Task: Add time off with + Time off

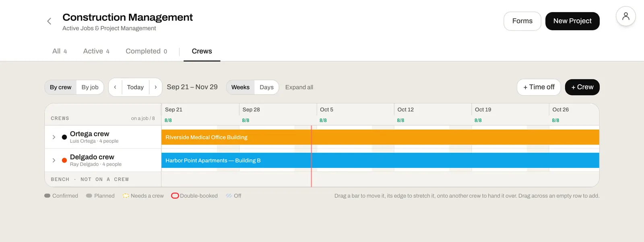Action: [539, 87]
